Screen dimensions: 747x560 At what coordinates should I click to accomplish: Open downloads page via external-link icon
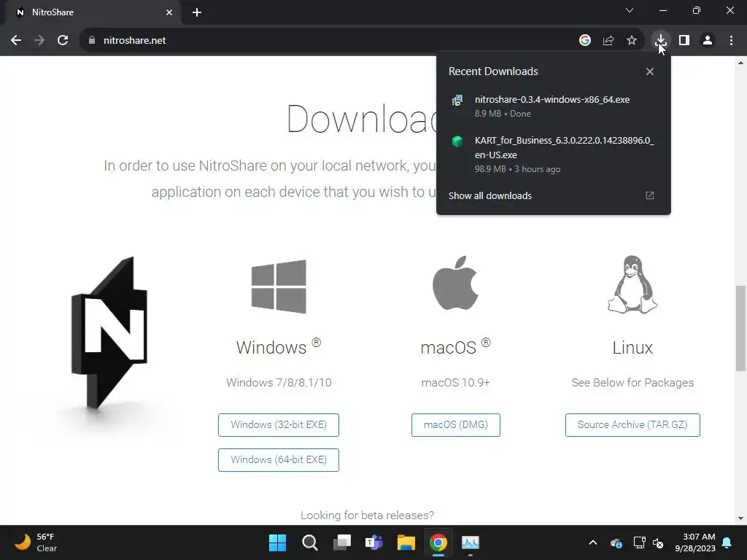tap(650, 195)
